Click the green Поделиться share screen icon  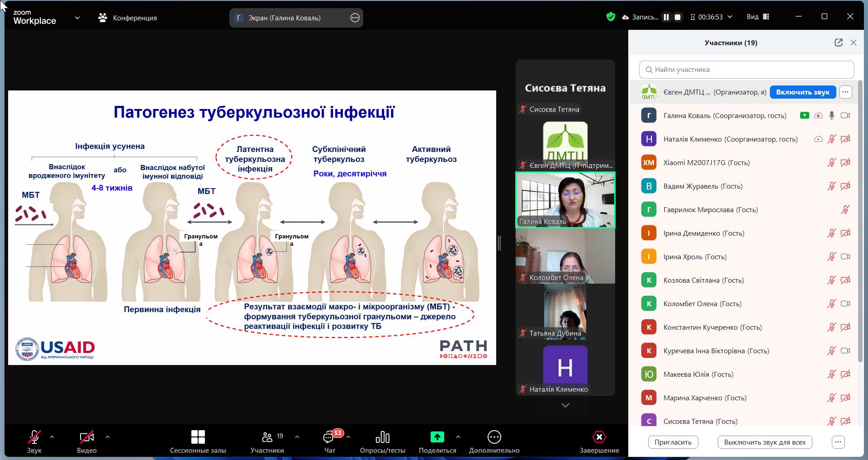point(437,437)
